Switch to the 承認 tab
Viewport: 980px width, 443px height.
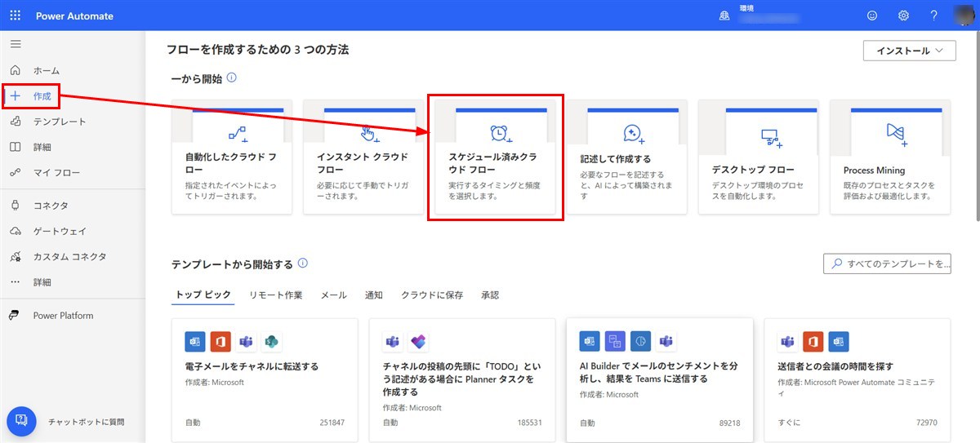click(490, 295)
